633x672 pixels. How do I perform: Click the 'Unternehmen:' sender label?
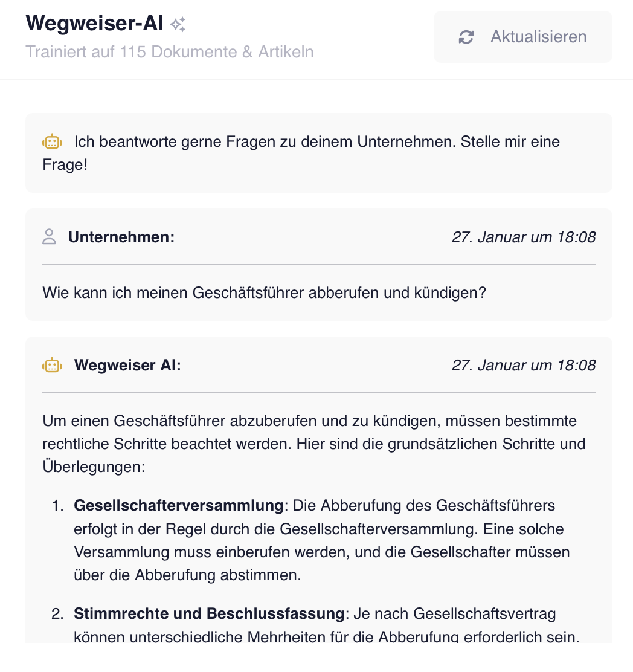[x=121, y=237]
